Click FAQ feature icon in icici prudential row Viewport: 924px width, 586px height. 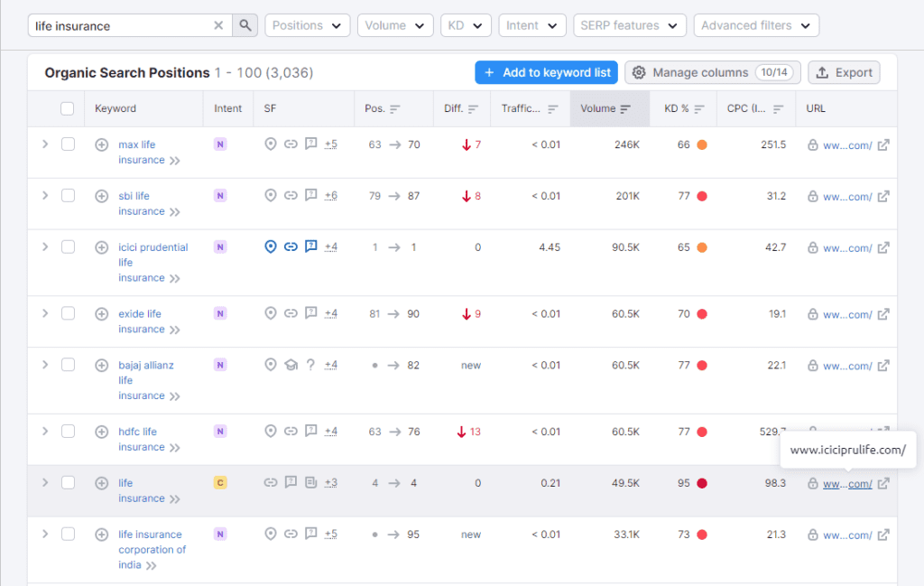pos(310,246)
